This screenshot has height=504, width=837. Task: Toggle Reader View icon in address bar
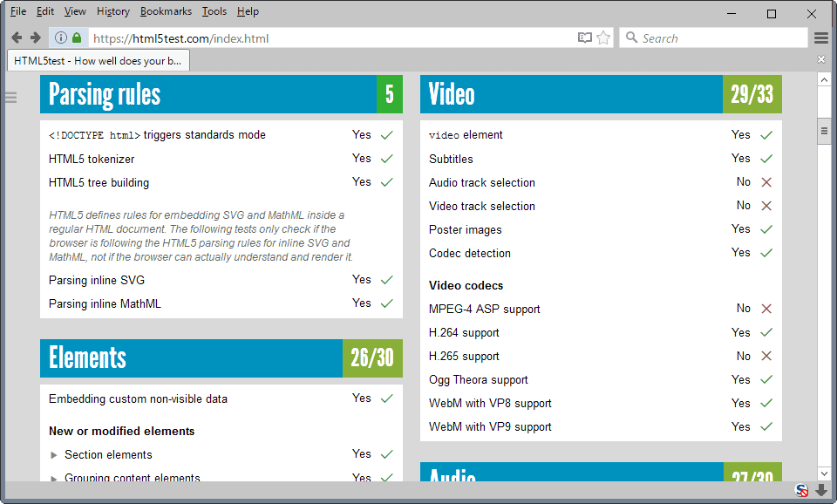(x=585, y=37)
